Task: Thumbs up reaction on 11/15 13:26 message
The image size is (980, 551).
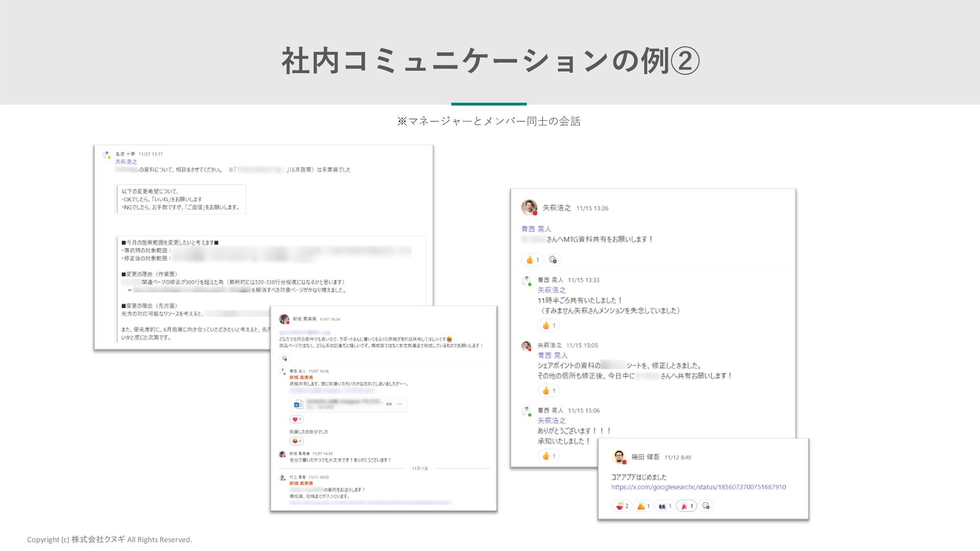Action: (532, 260)
